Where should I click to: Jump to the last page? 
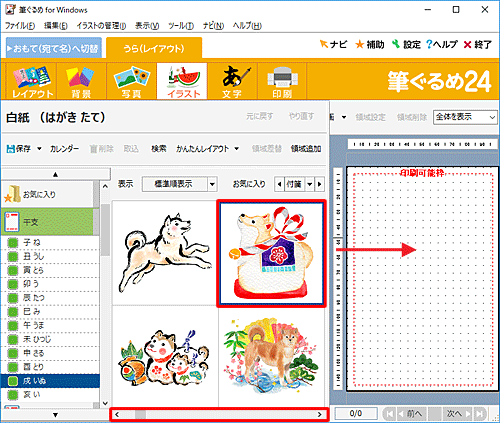pos(480,414)
